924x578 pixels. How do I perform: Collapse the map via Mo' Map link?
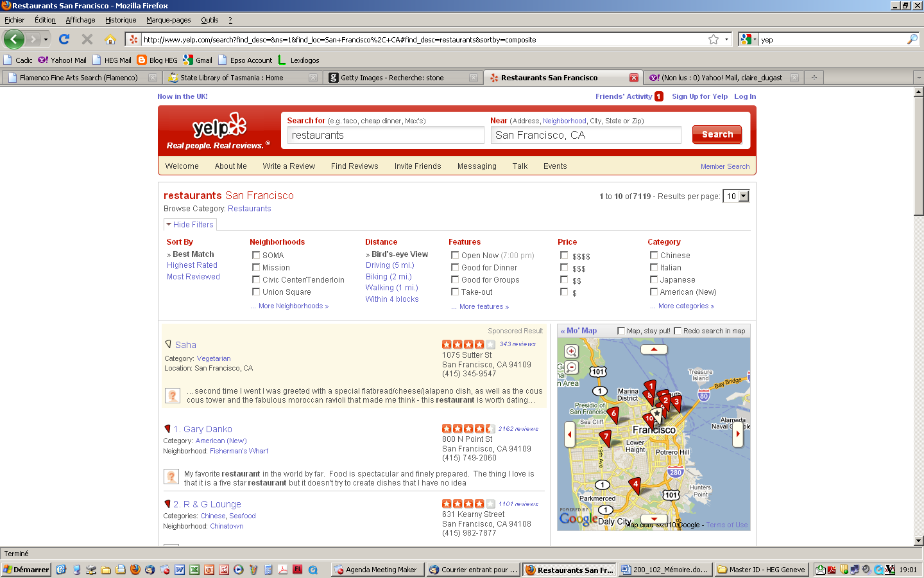coord(579,331)
